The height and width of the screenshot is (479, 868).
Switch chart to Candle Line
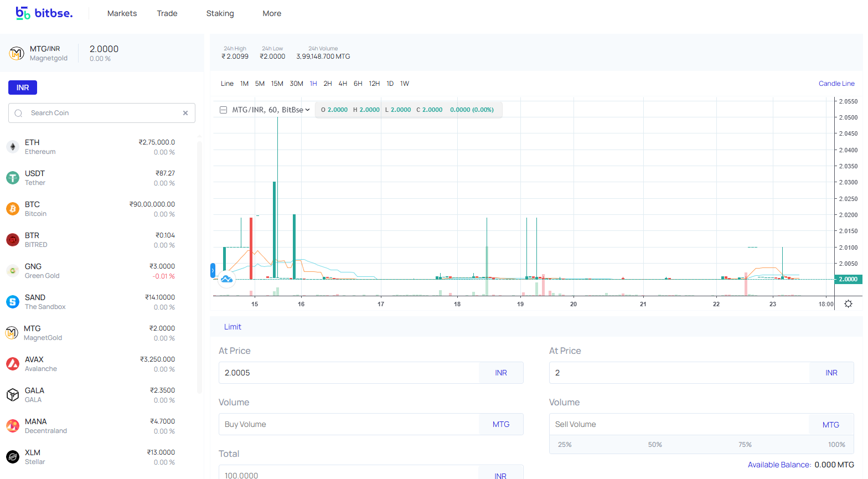pos(836,84)
